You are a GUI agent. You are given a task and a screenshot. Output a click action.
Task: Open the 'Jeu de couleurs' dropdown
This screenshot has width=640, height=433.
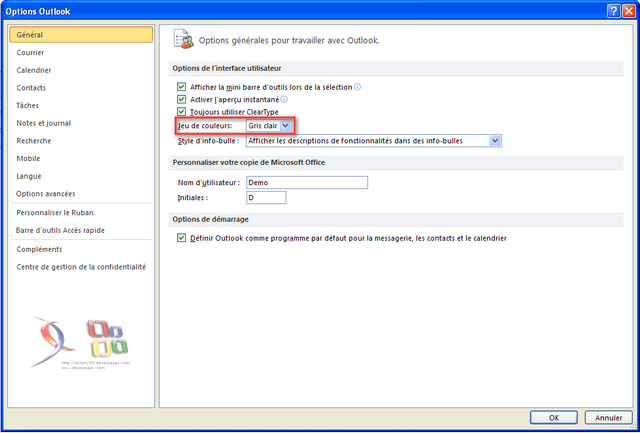coord(286,126)
